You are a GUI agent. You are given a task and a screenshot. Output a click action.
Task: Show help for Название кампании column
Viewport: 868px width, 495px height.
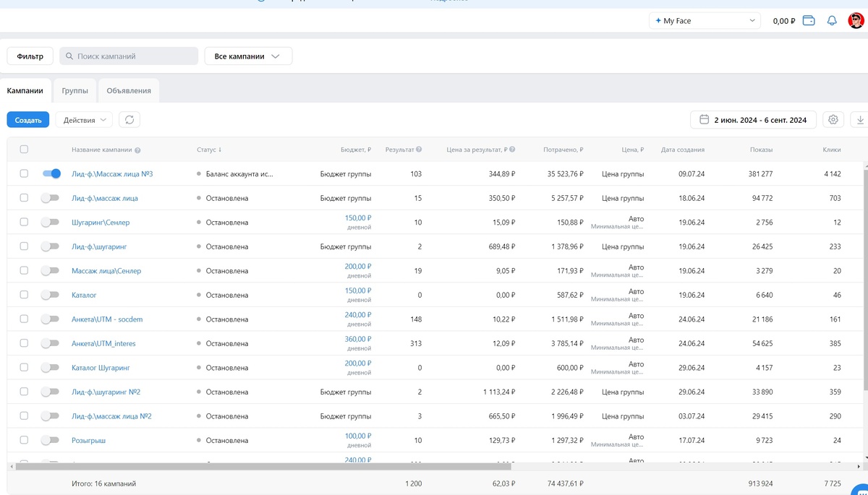[x=137, y=150]
